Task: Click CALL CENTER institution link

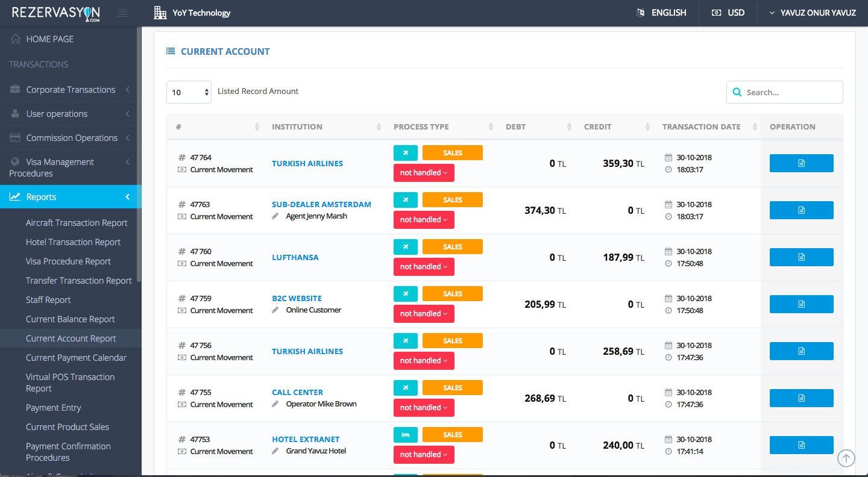Action: pos(297,393)
